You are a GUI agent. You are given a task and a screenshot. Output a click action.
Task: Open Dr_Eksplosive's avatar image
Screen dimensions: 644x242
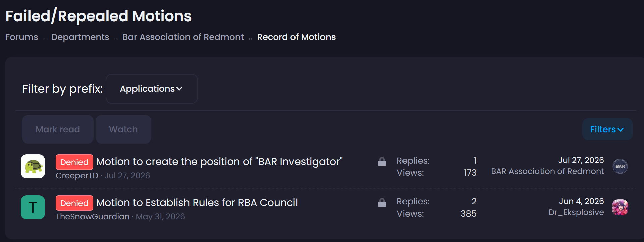620,207
